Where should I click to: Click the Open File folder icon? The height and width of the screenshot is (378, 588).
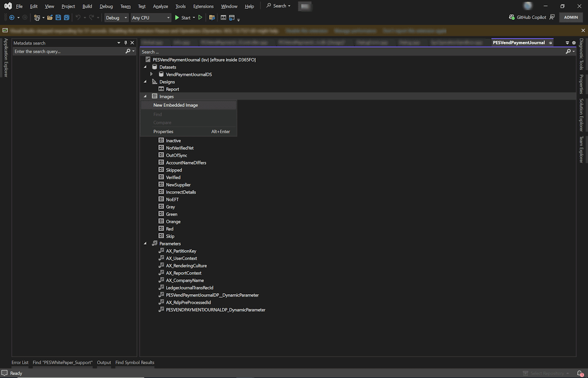tap(49, 18)
